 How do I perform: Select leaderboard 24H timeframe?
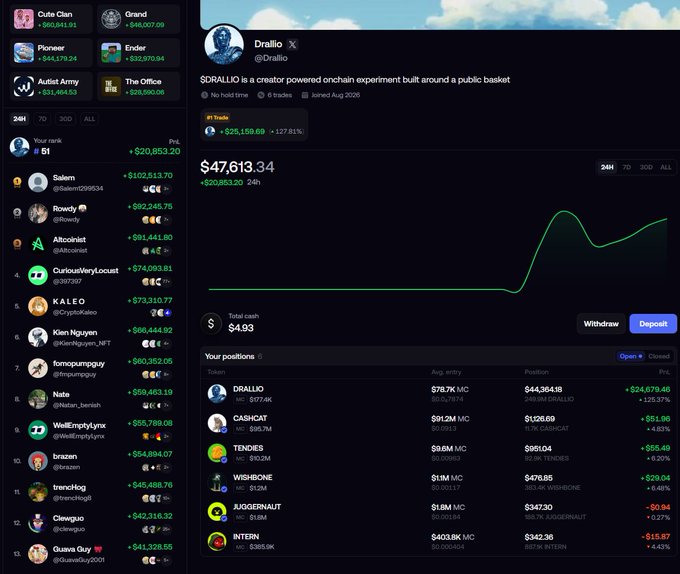(20, 119)
